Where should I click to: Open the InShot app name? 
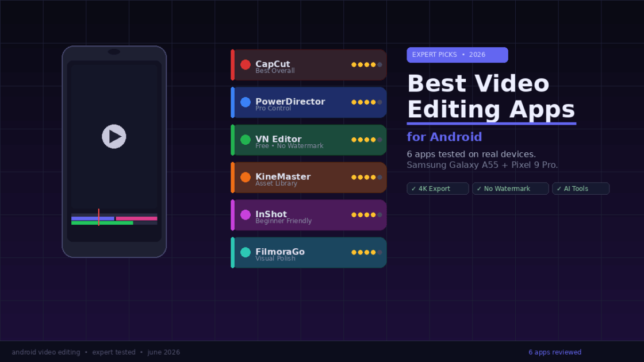pyautogui.click(x=271, y=214)
